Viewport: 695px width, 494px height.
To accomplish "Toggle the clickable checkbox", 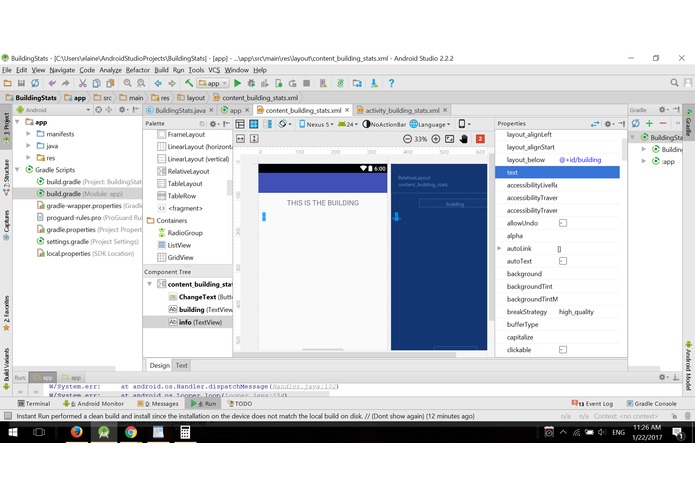I will coord(563,350).
